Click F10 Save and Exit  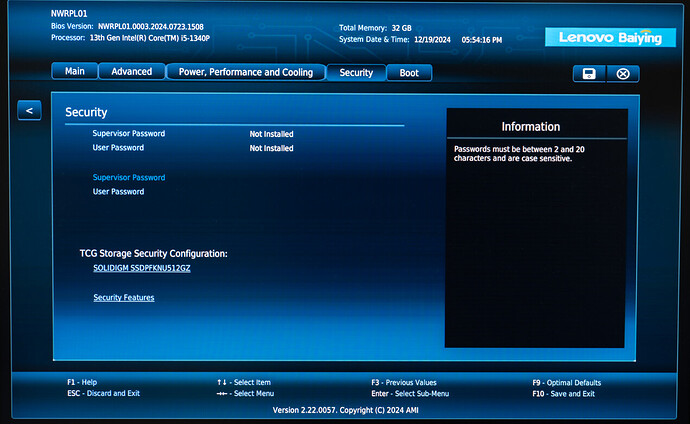click(563, 393)
